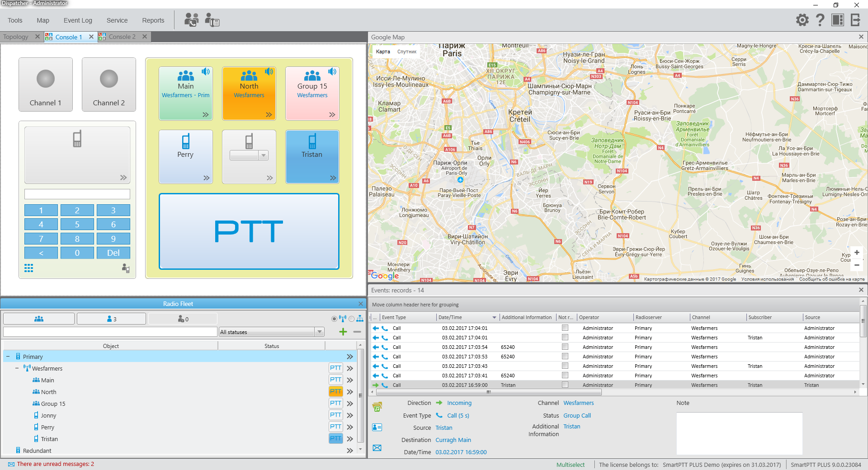
Task: Expand options for the Perry subscriber tile
Action: [x=206, y=178]
